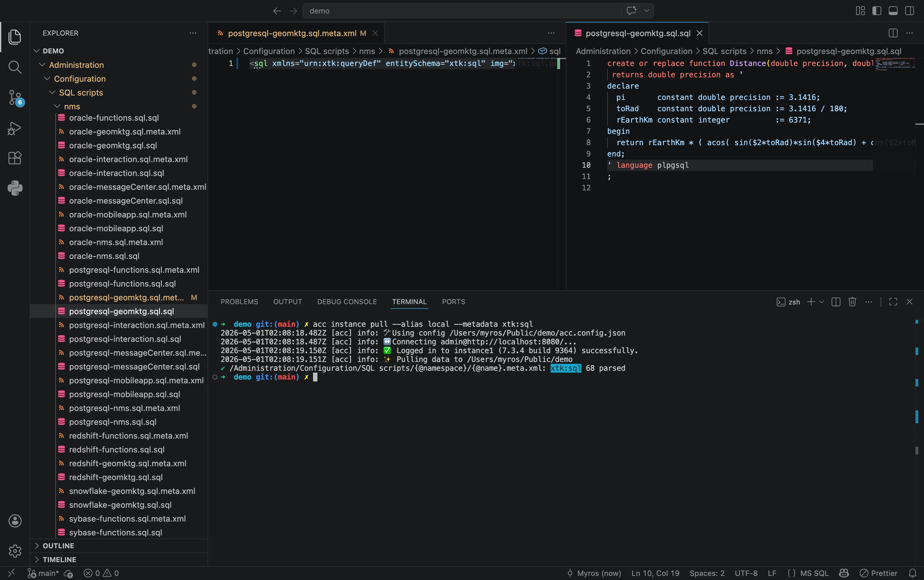This screenshot has height=580, width=924.
Task: Select the Spaces: 2 indentation setting
Action: pyautogui.click(x=707, y=573)
